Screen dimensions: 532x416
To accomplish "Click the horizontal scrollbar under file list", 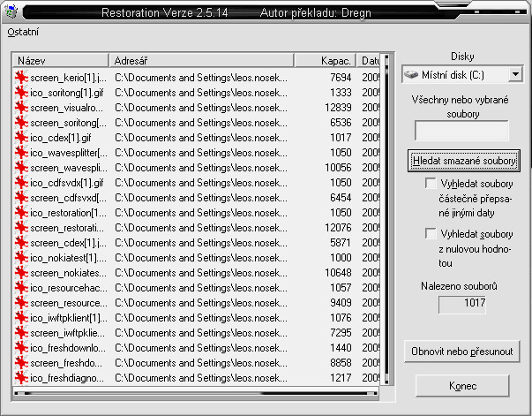I will tap(196, 393).
